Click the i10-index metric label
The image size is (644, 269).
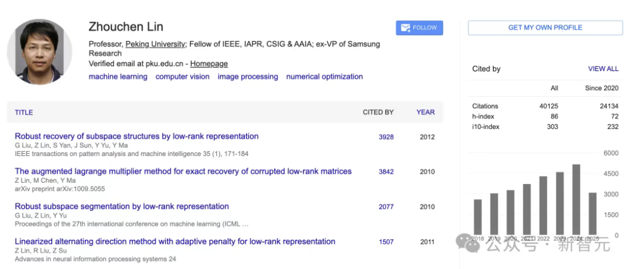(486, 127)
